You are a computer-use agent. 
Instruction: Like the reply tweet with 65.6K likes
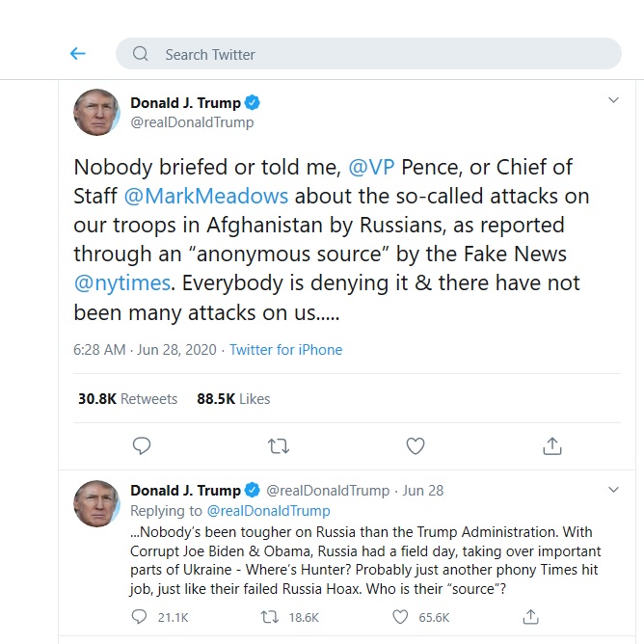click(x=400, y=617)
